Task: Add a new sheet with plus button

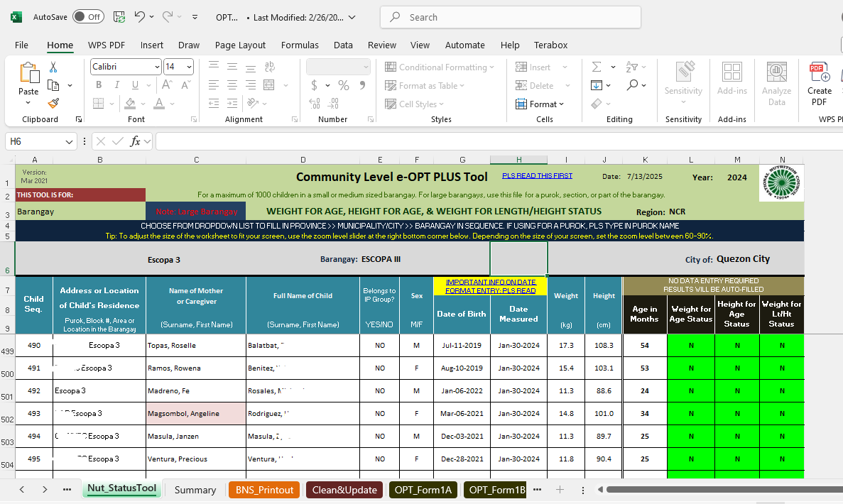Action: pos(560,490)
